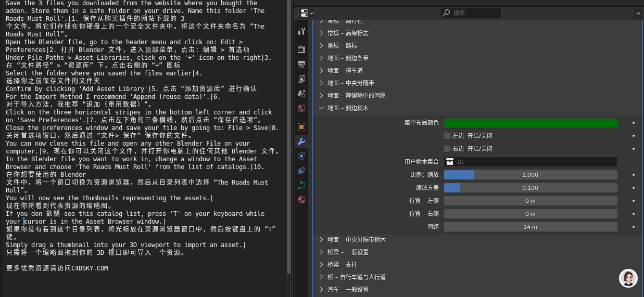Viewport: 644px width, 297px height.
Task: Open the options dropdown beside the search box
Action: click(x=638, y=13)
